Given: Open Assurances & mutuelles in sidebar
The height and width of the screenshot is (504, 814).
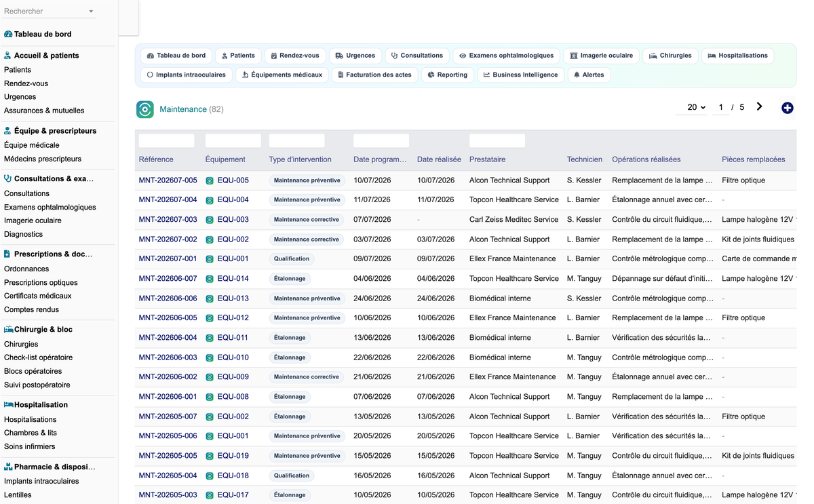Looking at the screenshot, I should point(44,111).
